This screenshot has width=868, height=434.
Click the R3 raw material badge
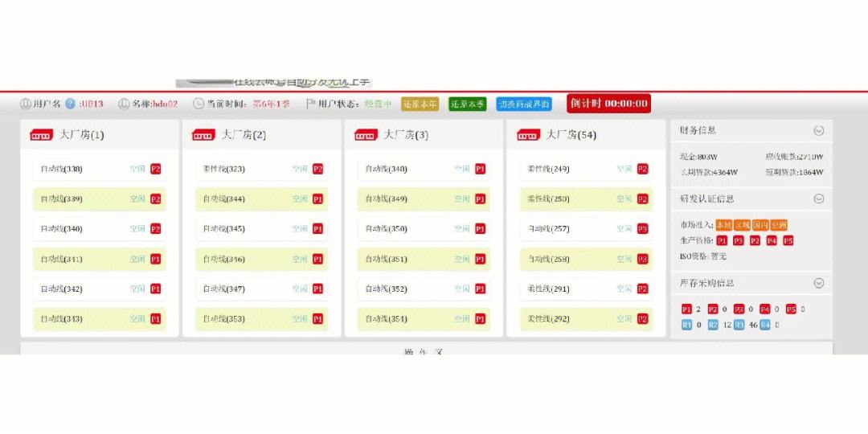click(739, 325)
